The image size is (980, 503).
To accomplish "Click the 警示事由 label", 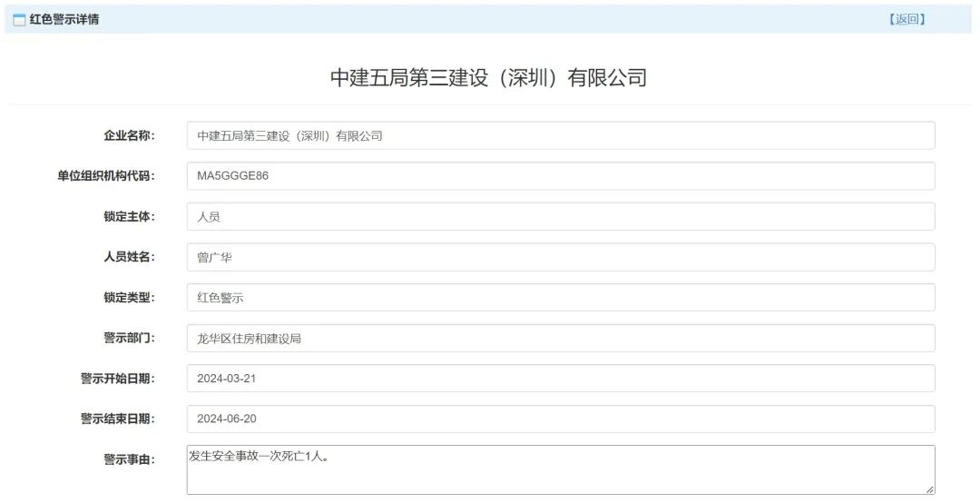I will 130,459.
